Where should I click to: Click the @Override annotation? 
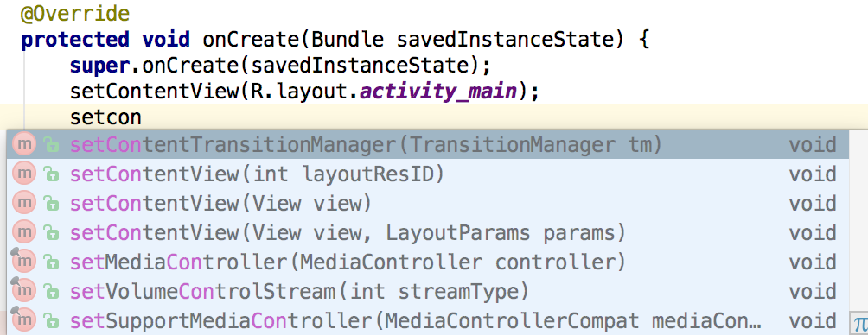coord(74,14)
